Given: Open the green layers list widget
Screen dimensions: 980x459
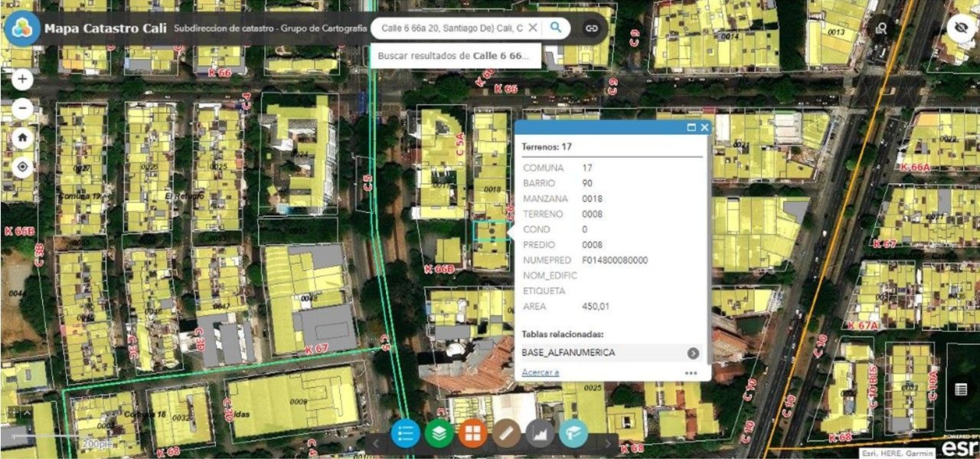Looking at the screenshot, I should pos(439,434).
